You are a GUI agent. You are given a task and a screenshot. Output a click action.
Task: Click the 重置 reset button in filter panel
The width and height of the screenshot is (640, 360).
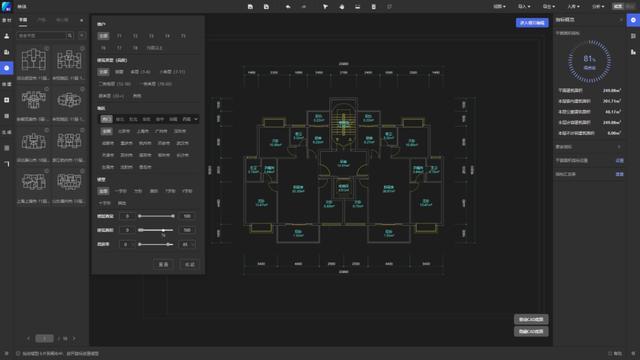click(x=163, y=264)
